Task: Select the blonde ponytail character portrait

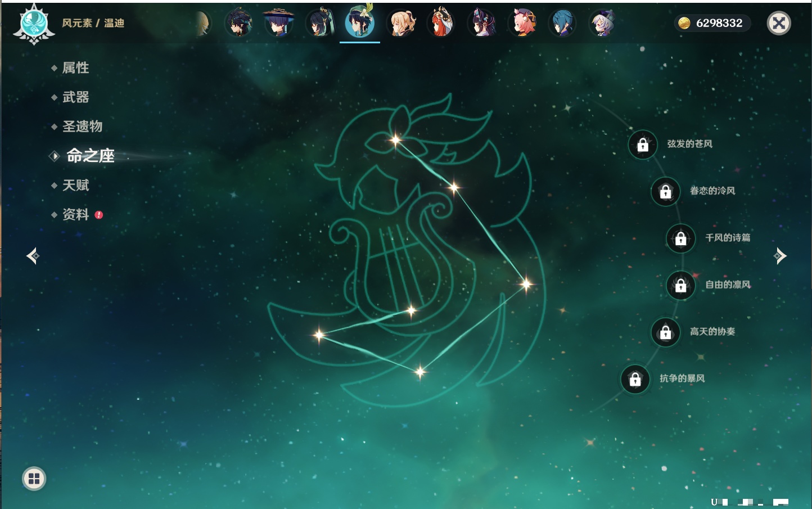Action: click(401, 24)
